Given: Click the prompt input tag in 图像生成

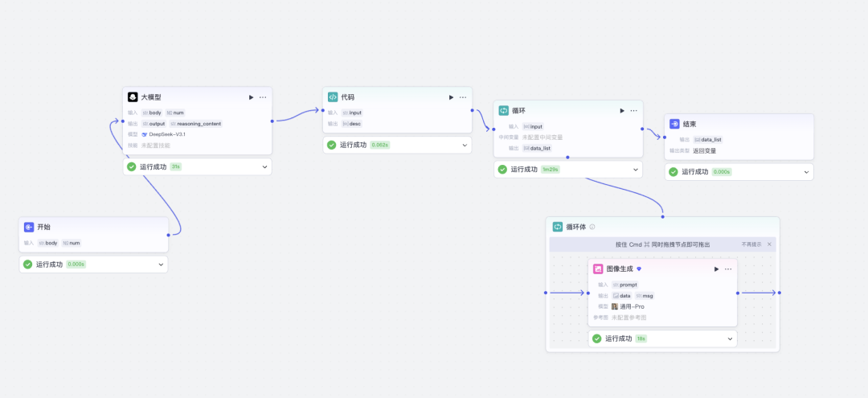Looking at the screenshot, I should tap(625, 285).
